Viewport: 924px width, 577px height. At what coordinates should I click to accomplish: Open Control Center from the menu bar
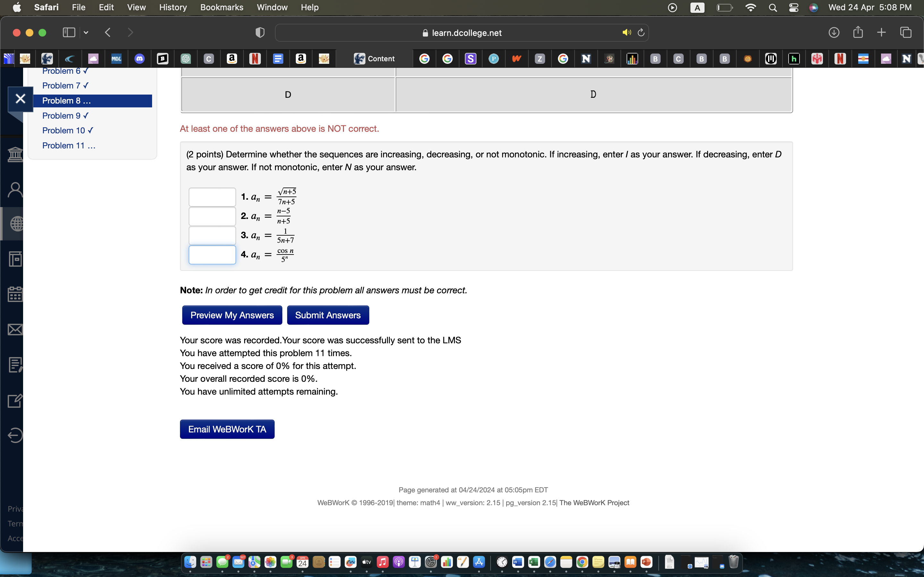tap(794, 7)
